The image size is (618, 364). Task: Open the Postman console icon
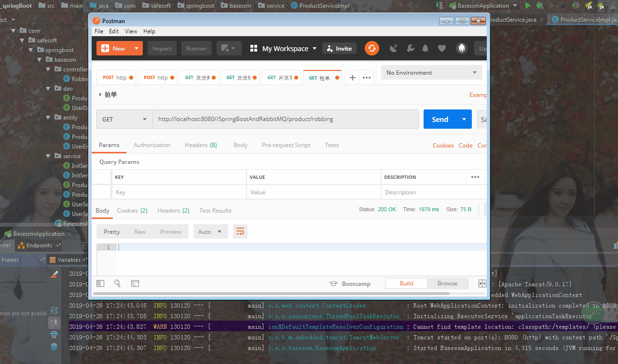click(x=135, y=283)
